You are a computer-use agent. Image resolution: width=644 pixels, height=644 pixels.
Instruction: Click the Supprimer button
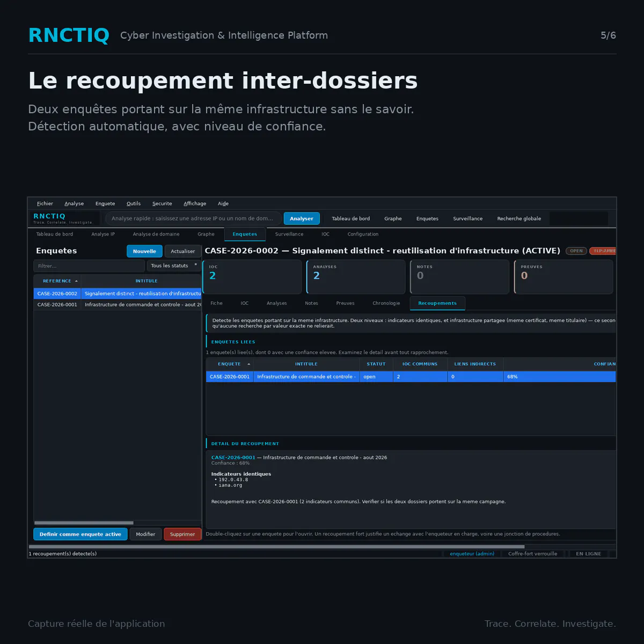click(182, 534)
